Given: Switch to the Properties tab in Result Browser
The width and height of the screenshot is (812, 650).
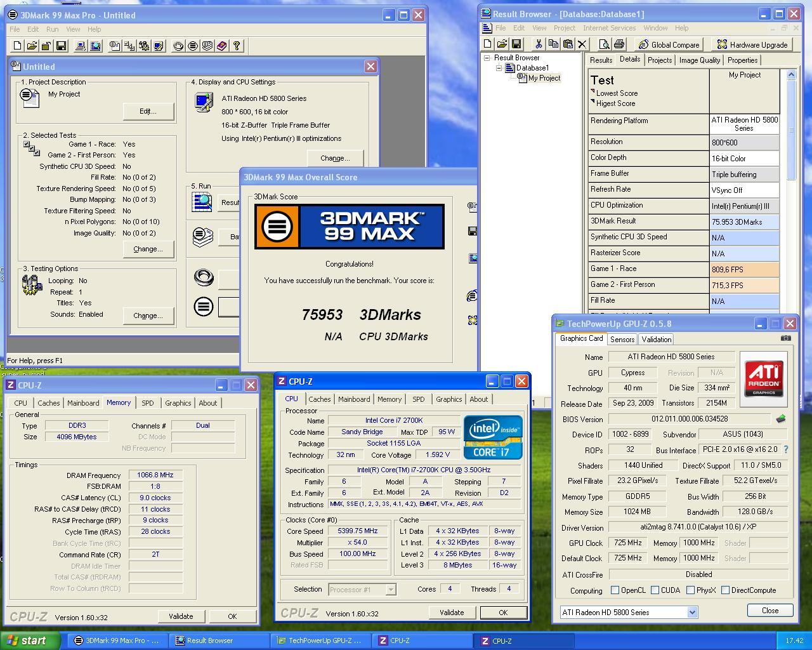Looking at the screenshot, I should click(x=742, y=60).
